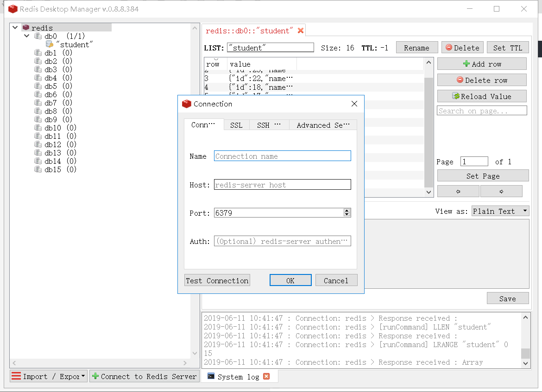The width and height of the screenshot is (542, 392).
Task: Click the db3 database icon
Action: [38, 69]
